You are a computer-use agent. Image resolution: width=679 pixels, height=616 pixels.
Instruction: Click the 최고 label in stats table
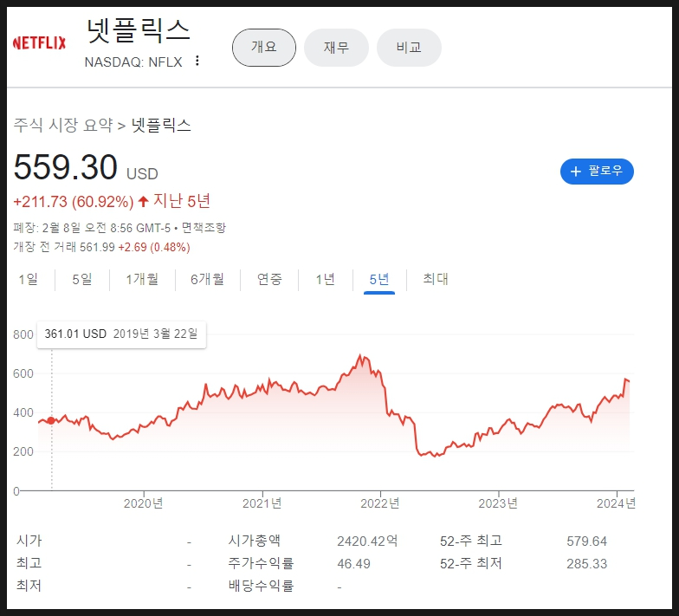click(x=29, y=563)
